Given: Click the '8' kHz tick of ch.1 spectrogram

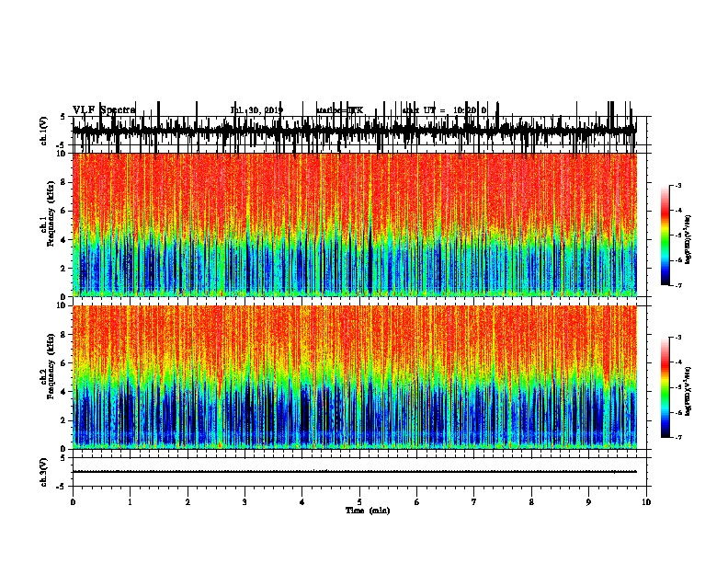Looking at the screenshot, I should tap(63, 182).
